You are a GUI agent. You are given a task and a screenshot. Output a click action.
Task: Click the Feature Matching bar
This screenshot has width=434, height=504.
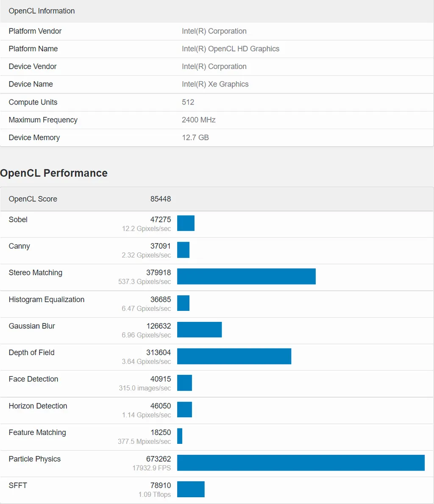tap(180, 436)
